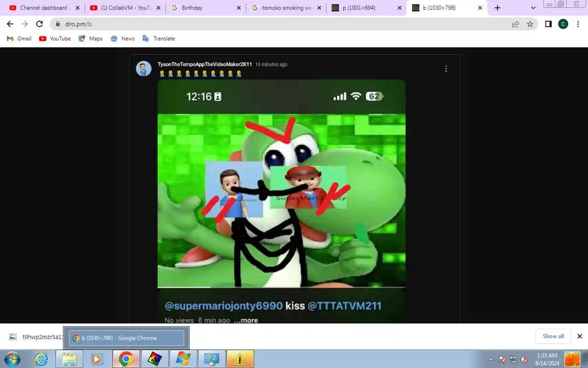
Task: Open clock showing 1:33 AM
Action: (x=547, y=359)
